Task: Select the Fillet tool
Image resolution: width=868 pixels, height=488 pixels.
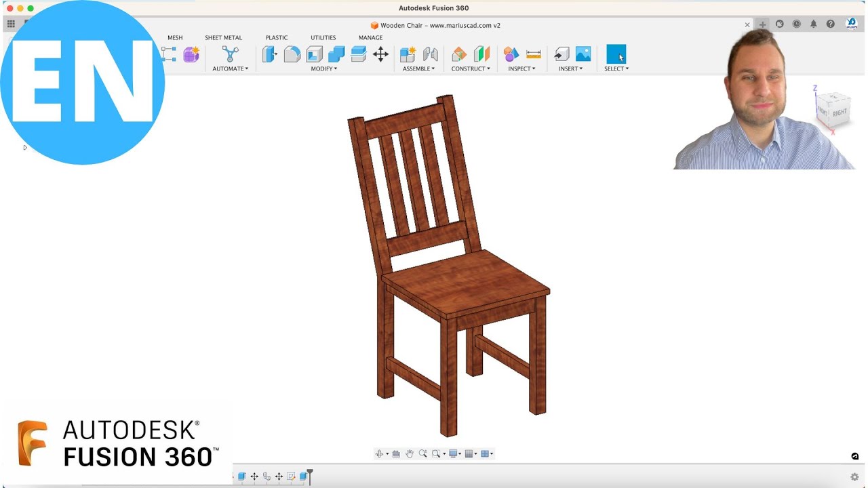Action: click(292, 54)
